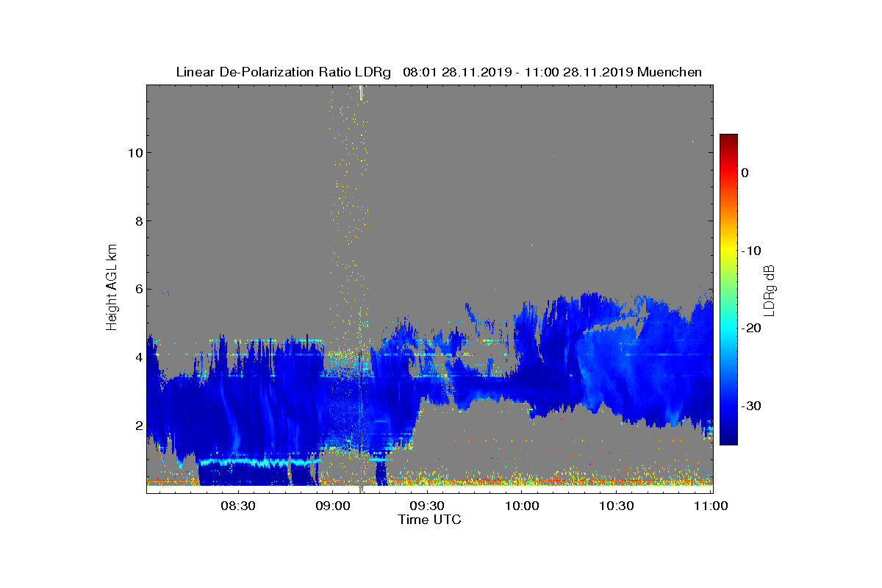Screen dimensions: 882x588
Task: Click the dark blue bottom of the colorbar
Action: click(728, 439)
